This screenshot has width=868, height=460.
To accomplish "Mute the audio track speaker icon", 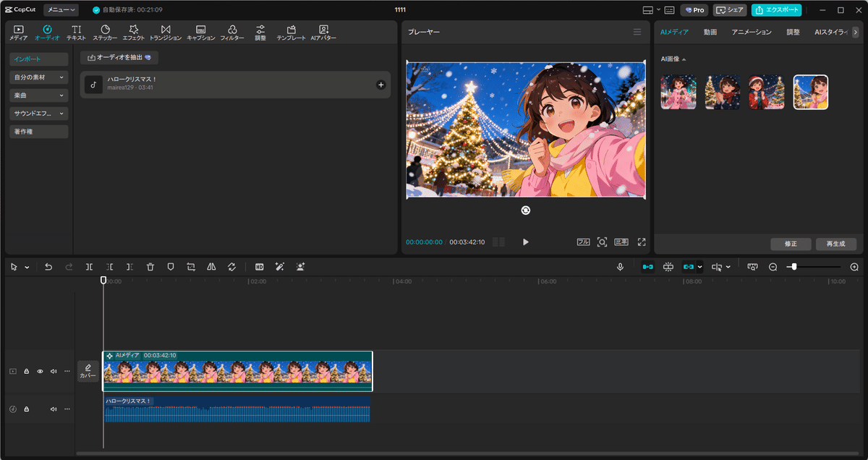I will 54,409.
